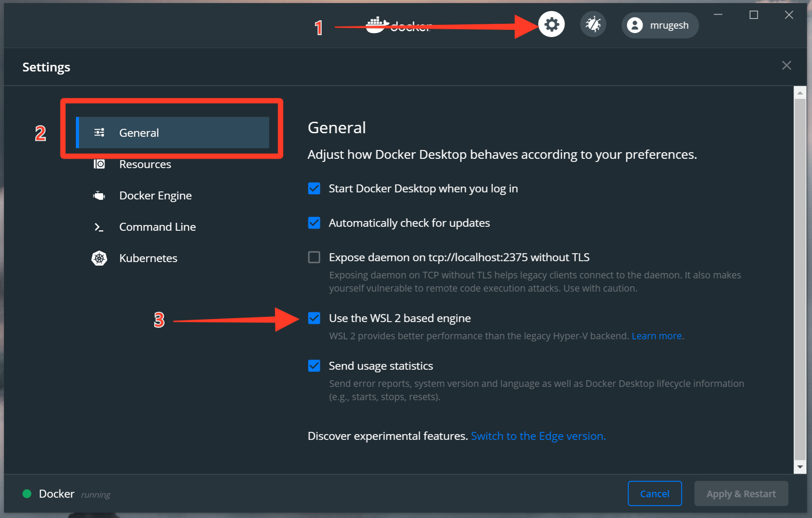The image size is (812, 518).
Task: Click the 'Exposing daemon on TCP without TLS' description
Action: (535, 282)
